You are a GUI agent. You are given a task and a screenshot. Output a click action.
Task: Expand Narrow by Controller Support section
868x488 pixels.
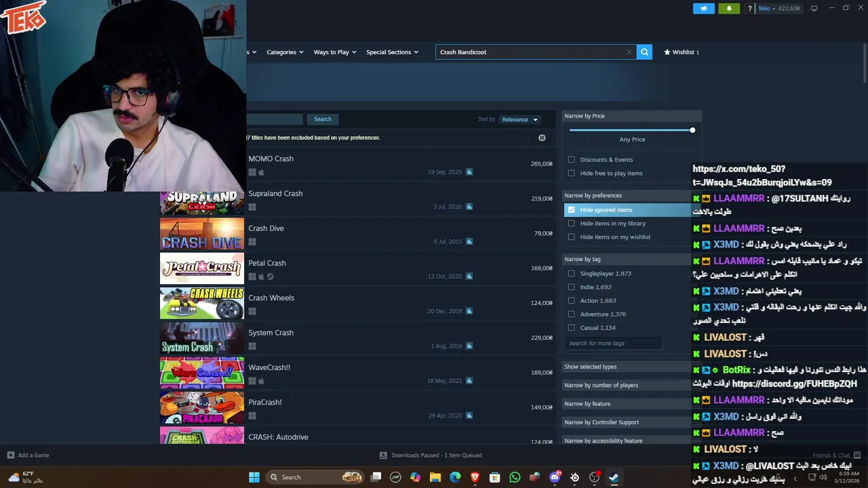(x=627, y=422)
